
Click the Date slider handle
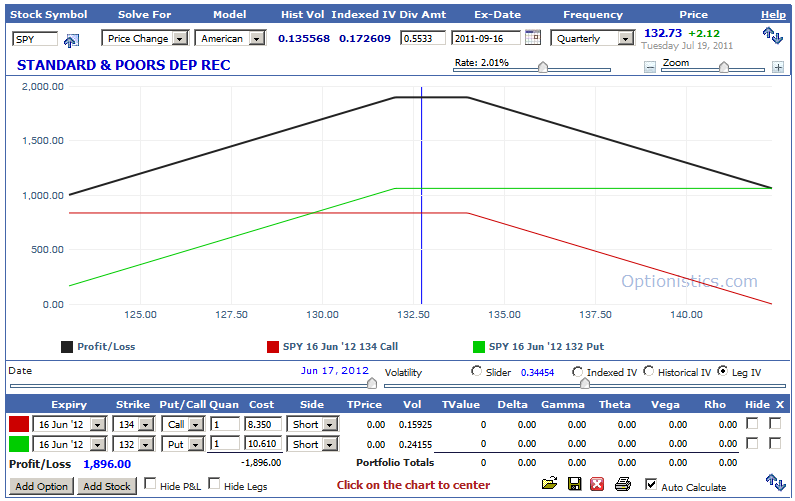372,383
